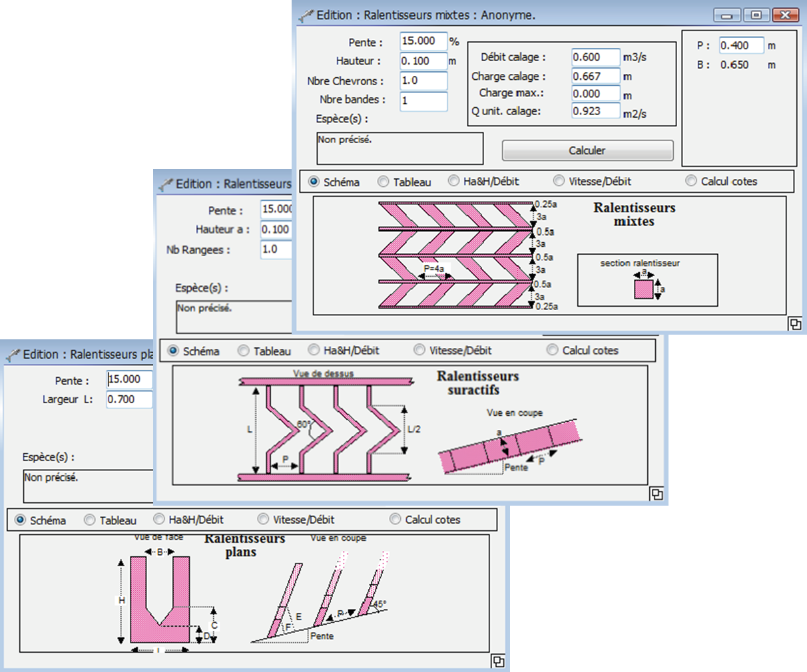
Task: Click the title bar icon of the Ralentisseurs suractifs window
Action: (166, 184)
